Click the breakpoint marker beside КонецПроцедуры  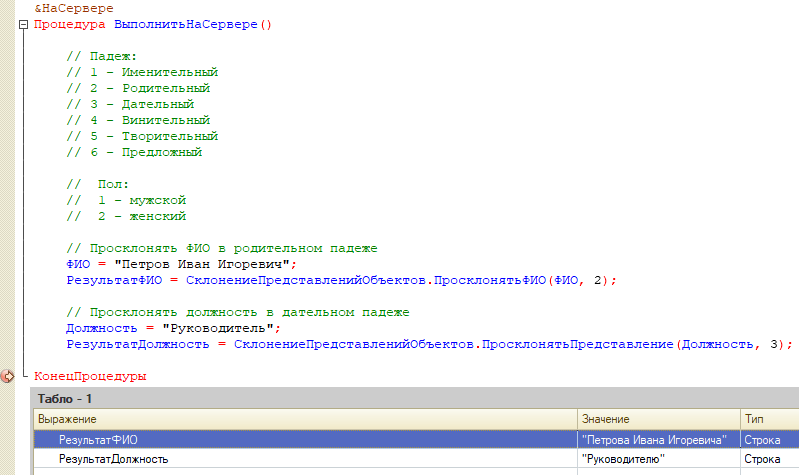pyautogui.click(x=8, y=376)
